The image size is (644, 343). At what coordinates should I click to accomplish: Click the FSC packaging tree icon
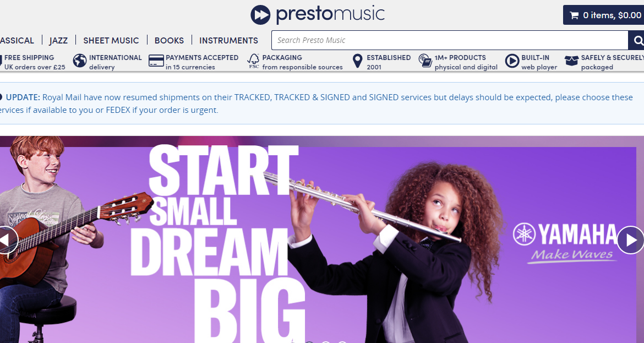253,61
